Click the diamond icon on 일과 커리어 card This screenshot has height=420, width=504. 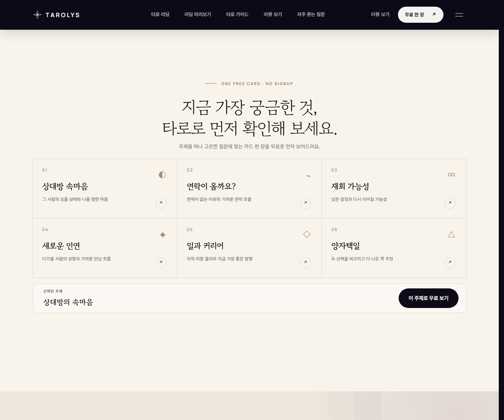(x=307, y=234)
